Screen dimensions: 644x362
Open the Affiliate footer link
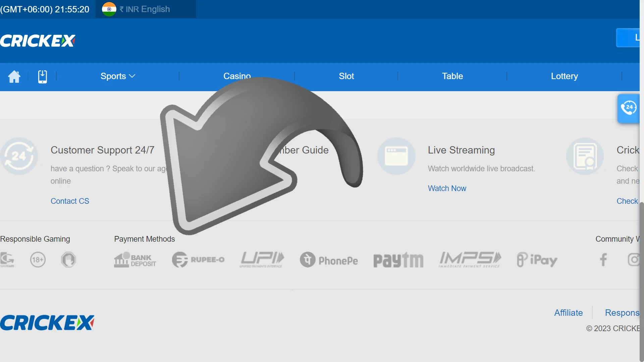point(568,313)
